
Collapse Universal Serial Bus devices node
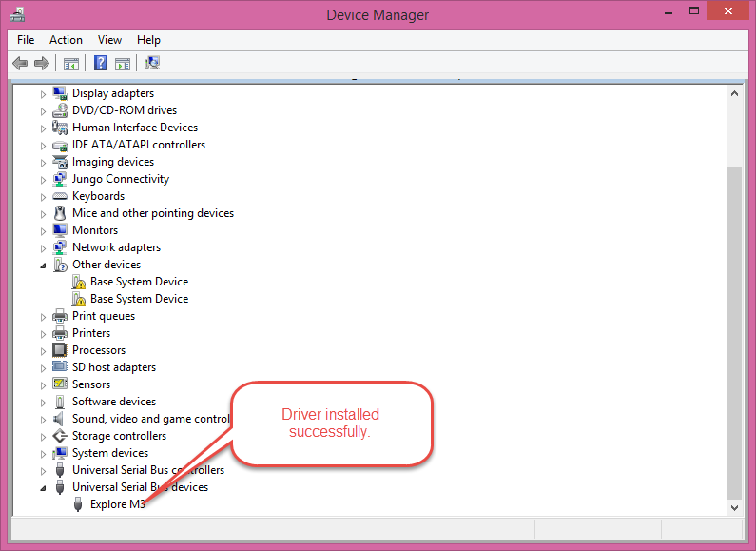pos(43,488)
